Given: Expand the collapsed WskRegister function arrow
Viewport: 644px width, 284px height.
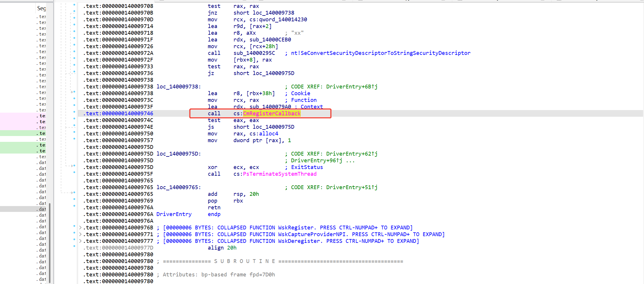Looking at the screenshot, I should tap(80, 228).
